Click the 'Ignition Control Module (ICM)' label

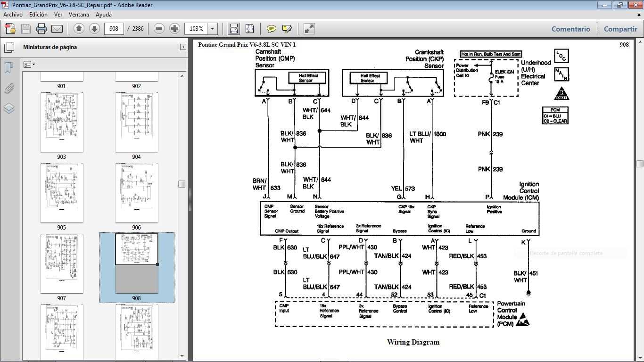tap(522, 191)
